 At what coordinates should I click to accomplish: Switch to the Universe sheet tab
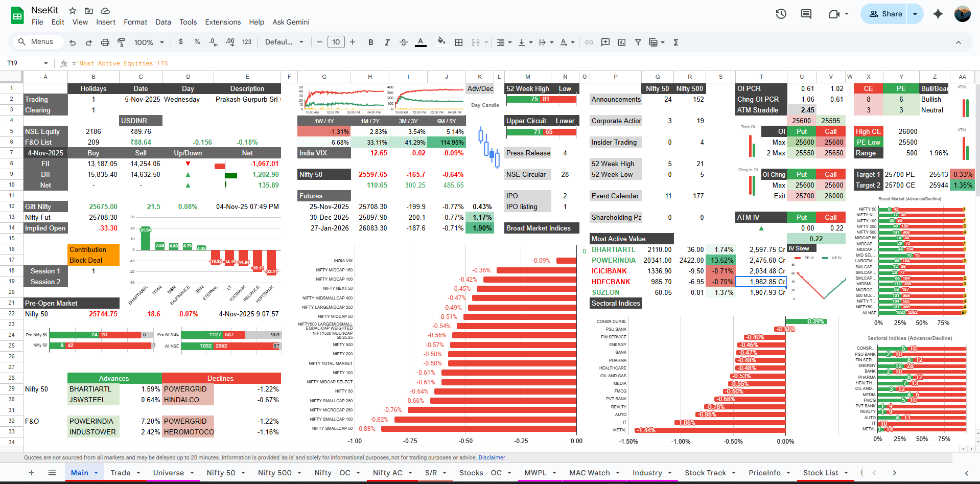pos(168,473)
